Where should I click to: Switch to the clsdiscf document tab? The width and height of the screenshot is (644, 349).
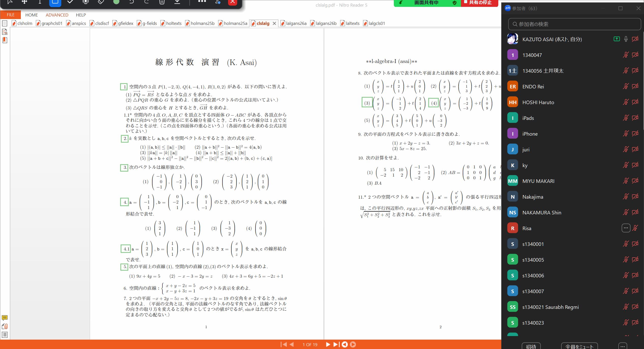click(x=99, y=23)
